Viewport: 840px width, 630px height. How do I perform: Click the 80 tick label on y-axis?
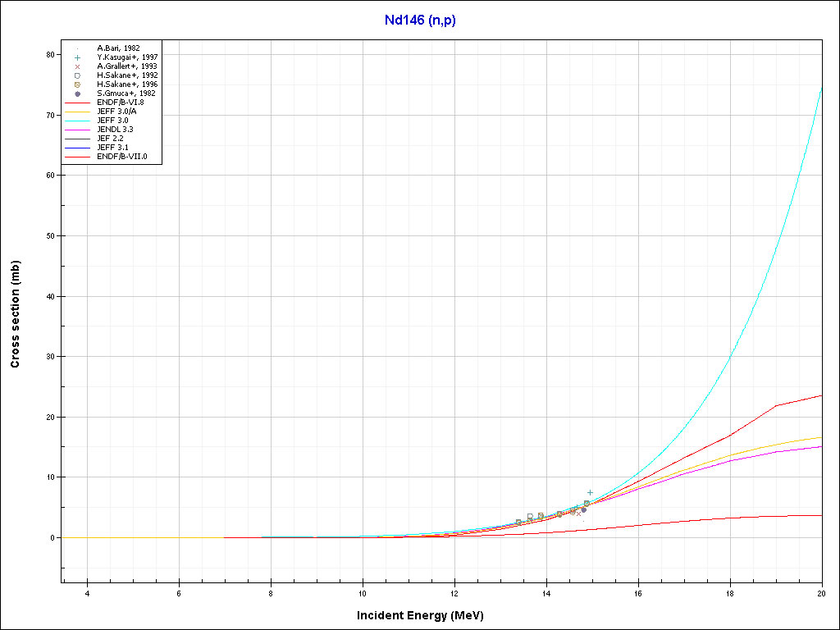click(x=50, y=55)
